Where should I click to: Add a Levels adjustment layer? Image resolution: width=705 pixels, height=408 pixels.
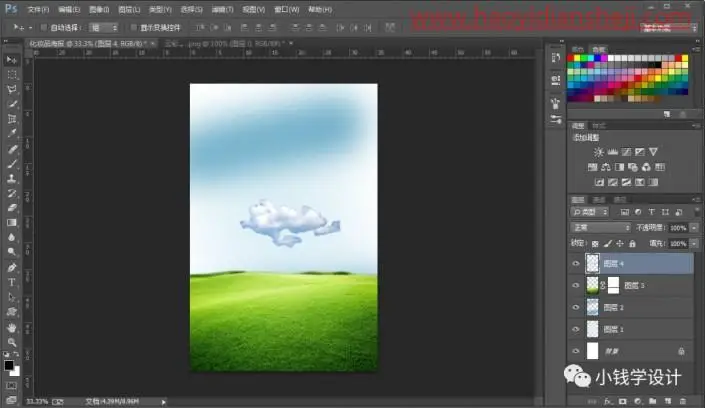click(612, 152)
